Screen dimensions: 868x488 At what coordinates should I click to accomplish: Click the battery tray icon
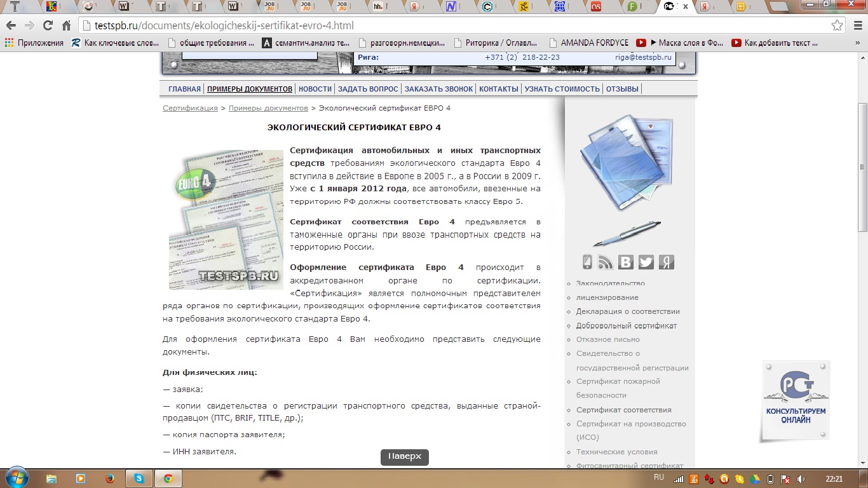(x=770, y=478)
